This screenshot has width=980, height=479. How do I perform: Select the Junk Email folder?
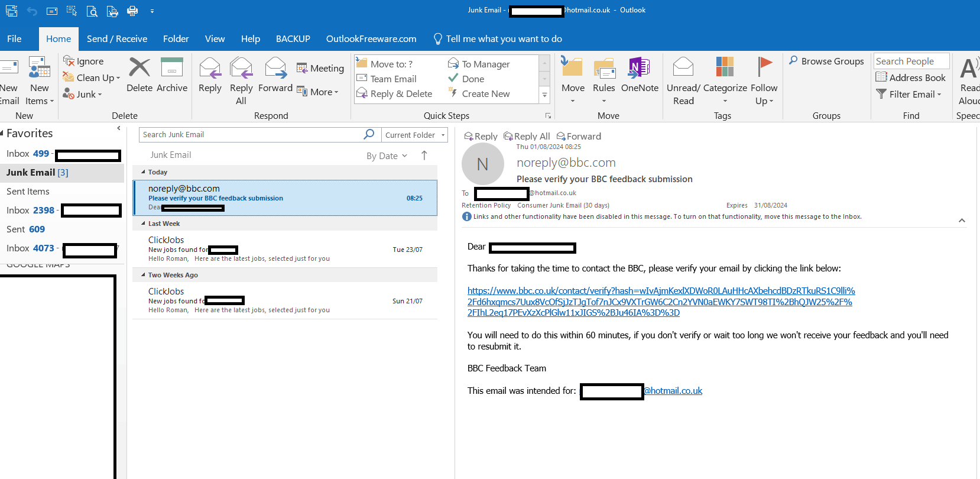coord(62,172)
